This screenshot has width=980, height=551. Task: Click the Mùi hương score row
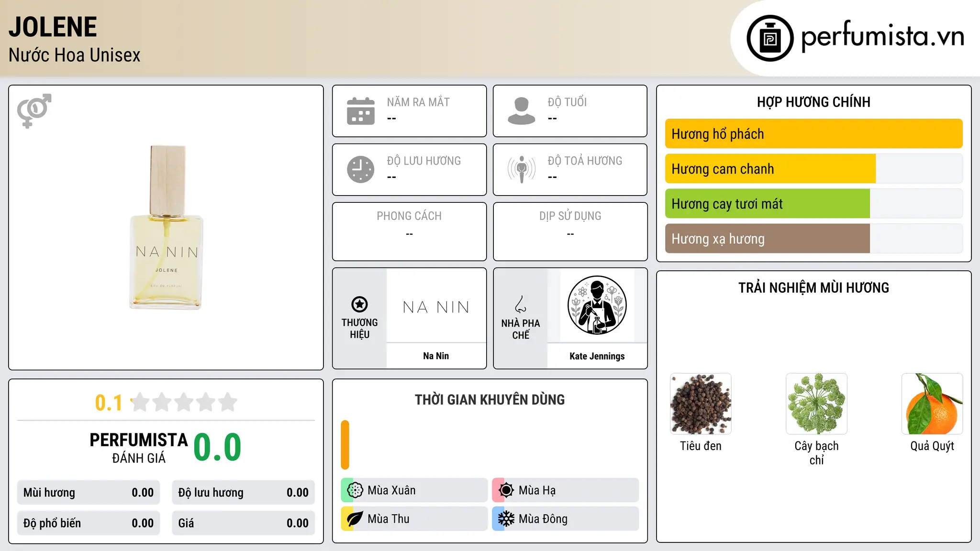pyautogui.click(x=89, y=493)
